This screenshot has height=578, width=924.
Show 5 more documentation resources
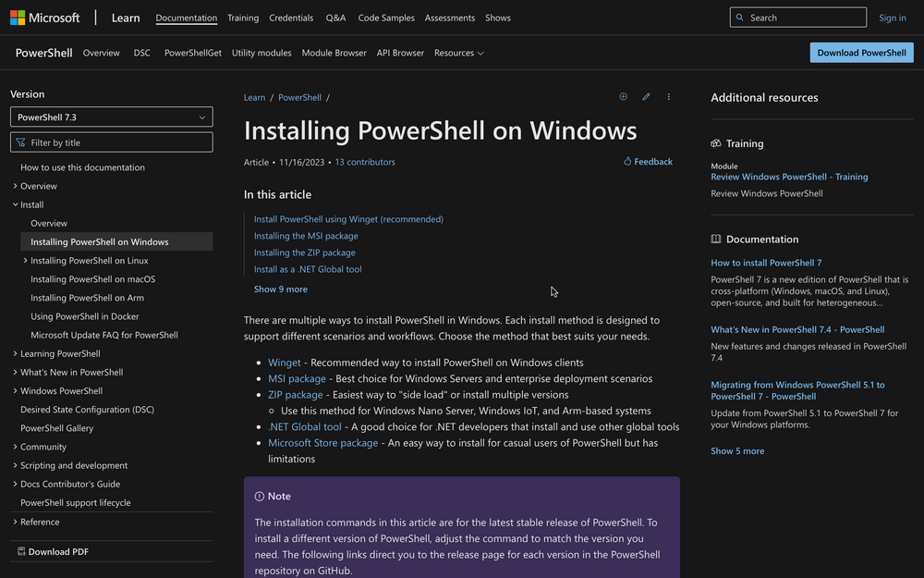pos(736,450)
